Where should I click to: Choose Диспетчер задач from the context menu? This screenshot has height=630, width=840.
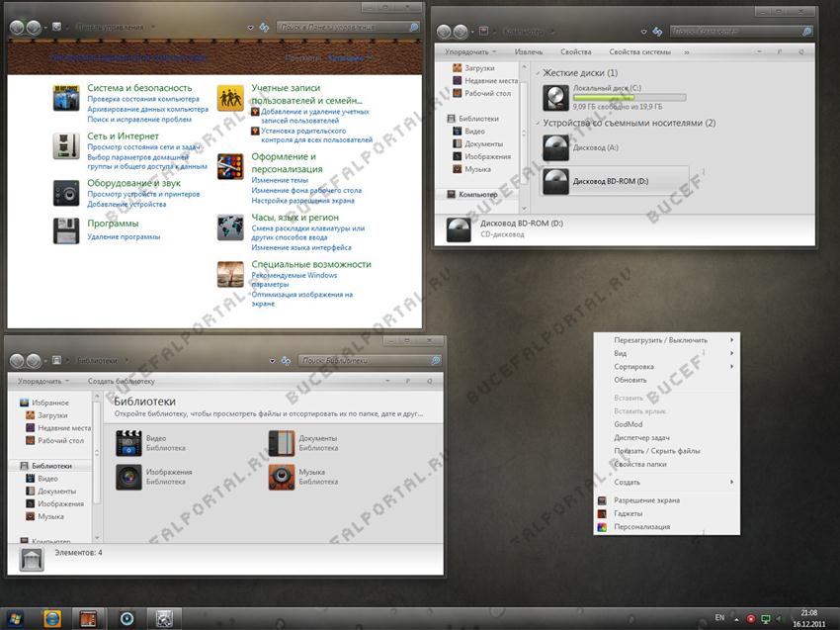point(643,437)
